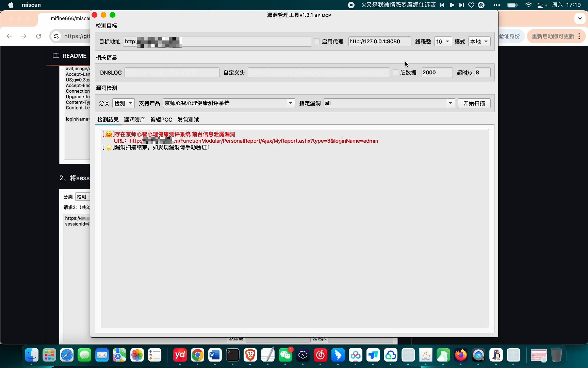
Task: Expand the 支持产品 product dropdown
Action: point(229,103)
